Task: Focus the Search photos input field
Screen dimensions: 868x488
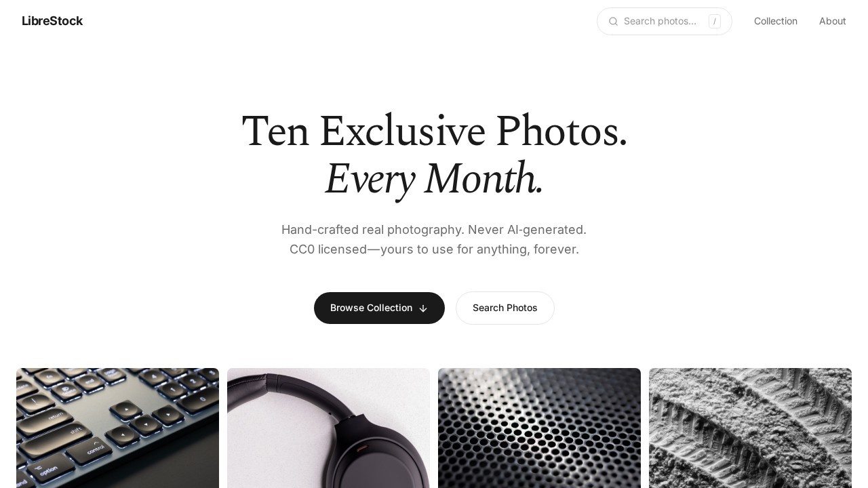Action: 664,21
